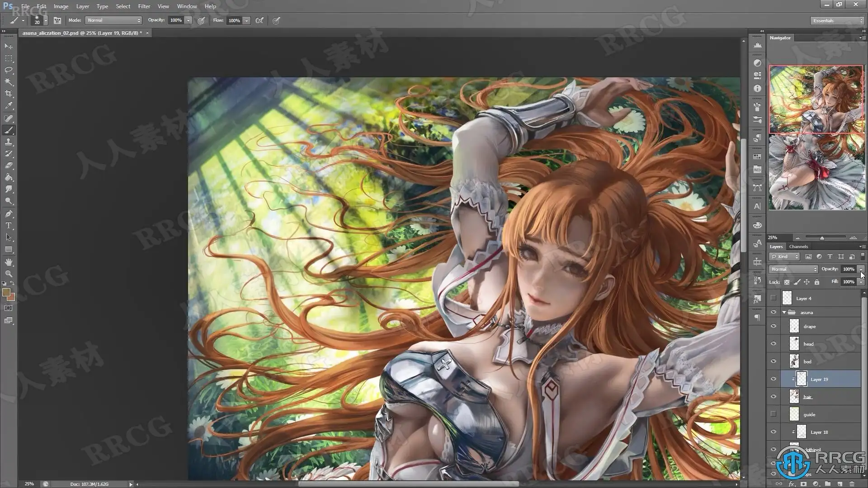Select the Eyedropper tool
The width and height of the screenshot is (868, 488).
pyautogui.click(x=9, y=106)
